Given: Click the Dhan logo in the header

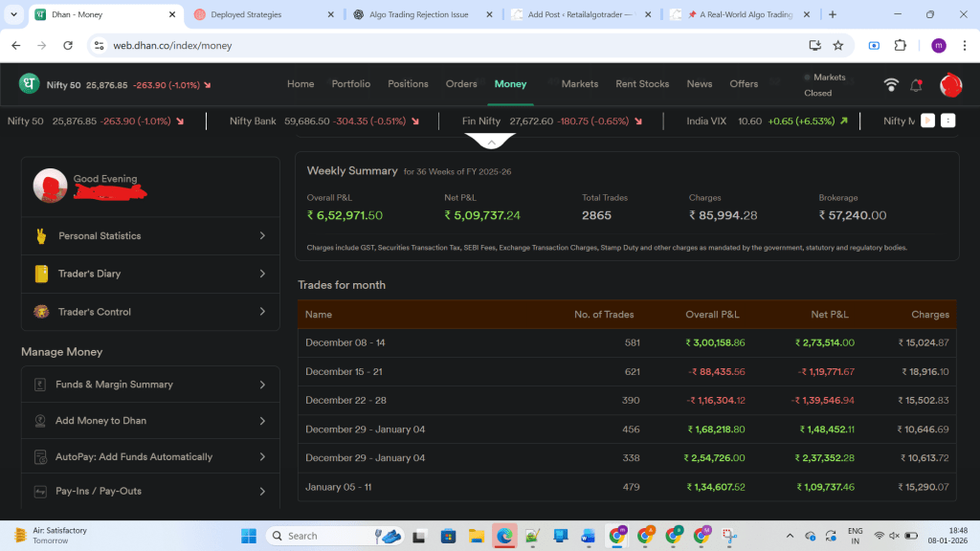Looking at the screenshot, I should 30,84.
